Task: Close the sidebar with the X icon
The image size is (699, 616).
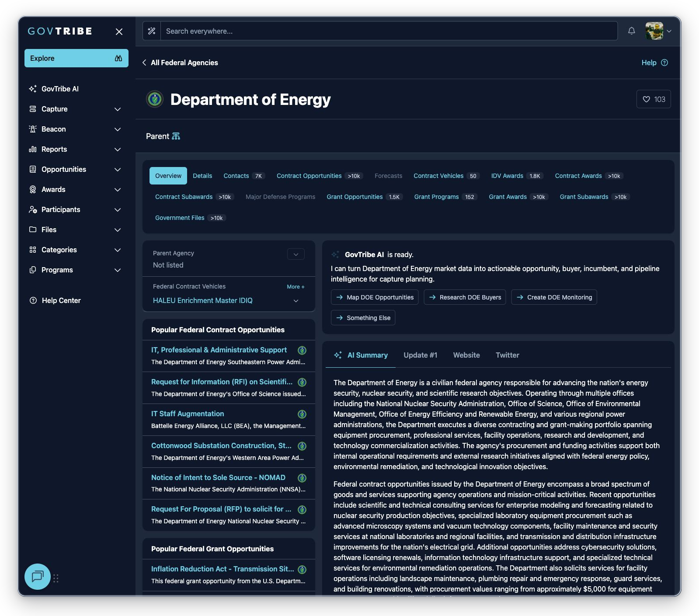Action: click(x=119, y=31)
